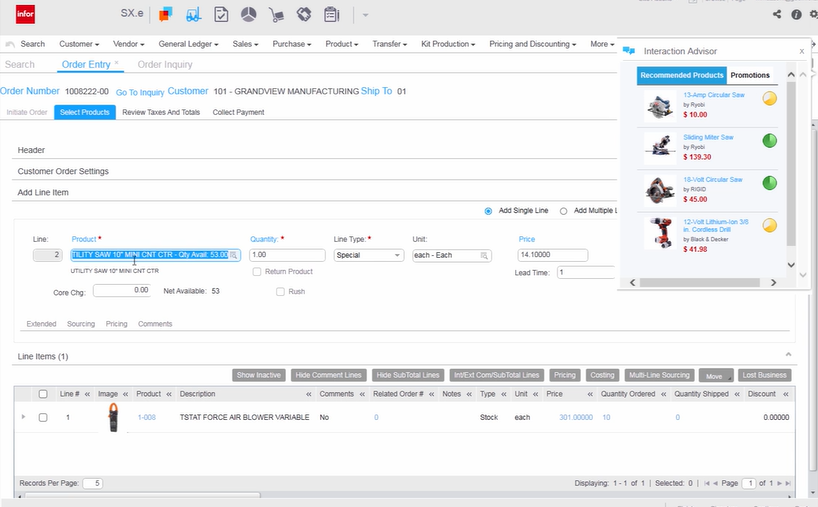Viewport: 818px width, 507px height.
Task: Check the Return Product checkbox
Action: coord(257,272)
